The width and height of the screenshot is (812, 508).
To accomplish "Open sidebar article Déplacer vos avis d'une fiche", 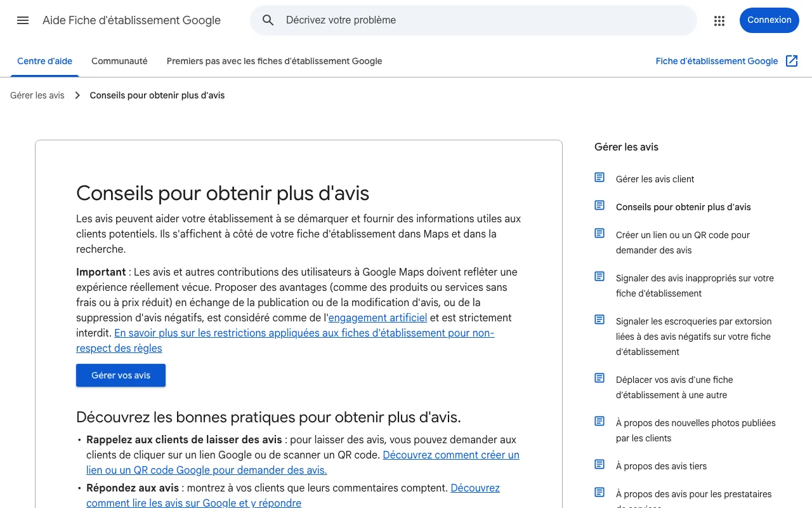I will [674, 387].
